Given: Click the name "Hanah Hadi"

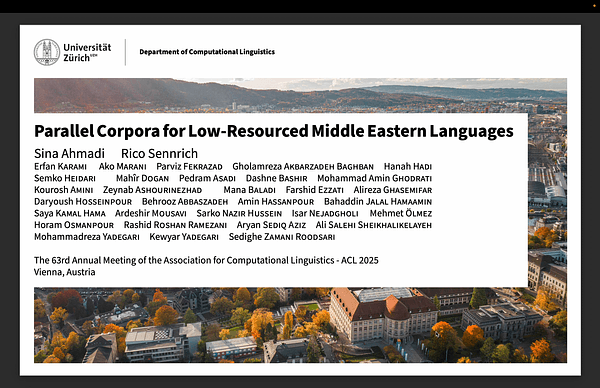Looking at the screenshot, I should [408, 166].
